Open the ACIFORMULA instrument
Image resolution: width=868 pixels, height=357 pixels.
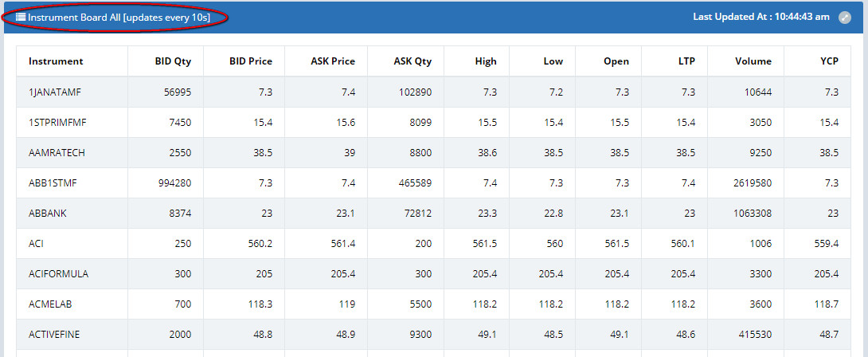pyautogui.click(x=58, y=274)
